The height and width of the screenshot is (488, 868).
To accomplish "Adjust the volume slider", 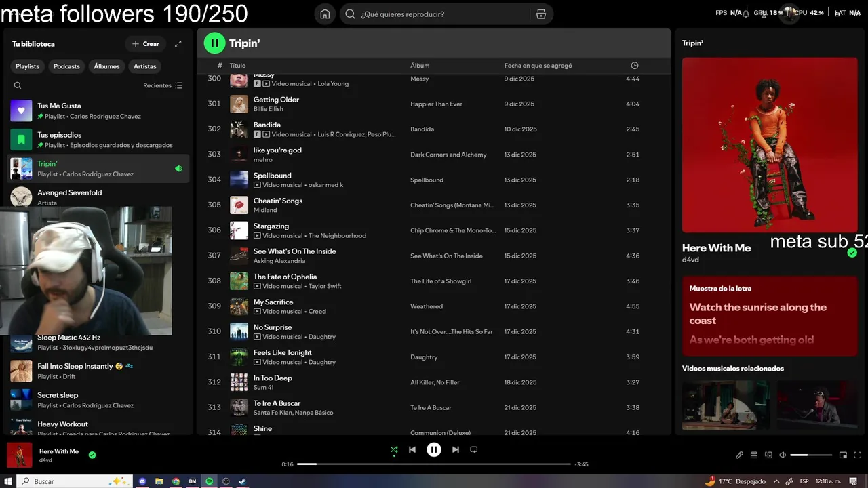I will [x=811, y=455].
